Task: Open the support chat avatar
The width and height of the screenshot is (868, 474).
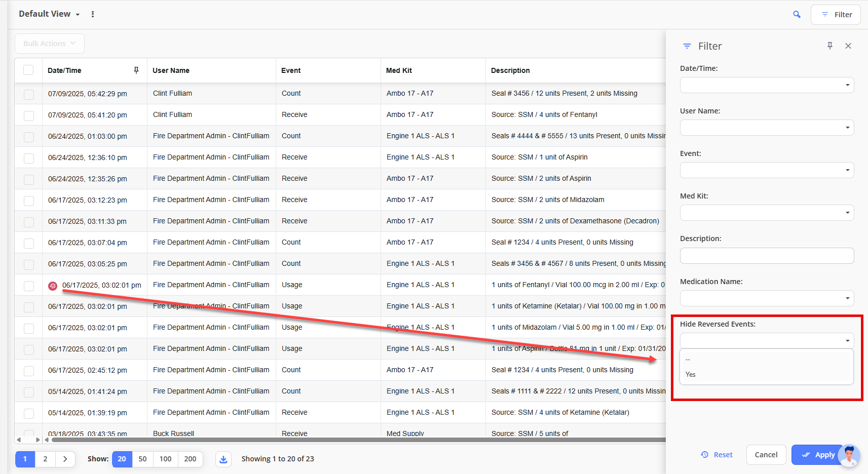Action: 849,455
